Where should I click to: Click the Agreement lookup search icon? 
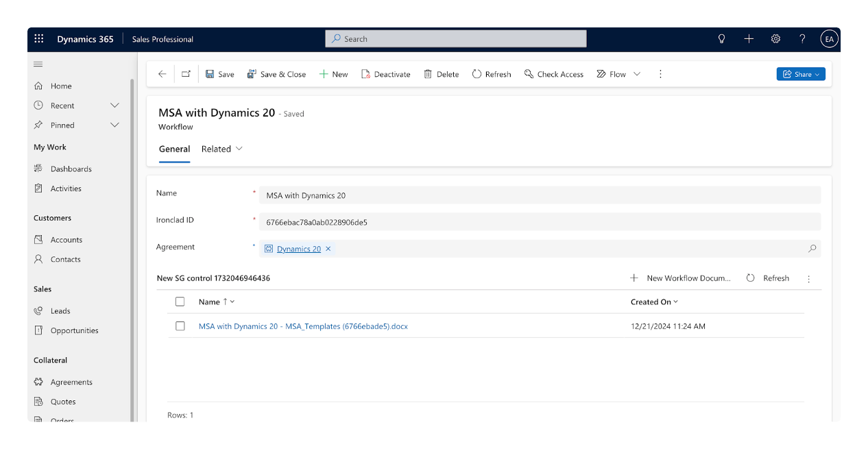[x=812, y=249]
